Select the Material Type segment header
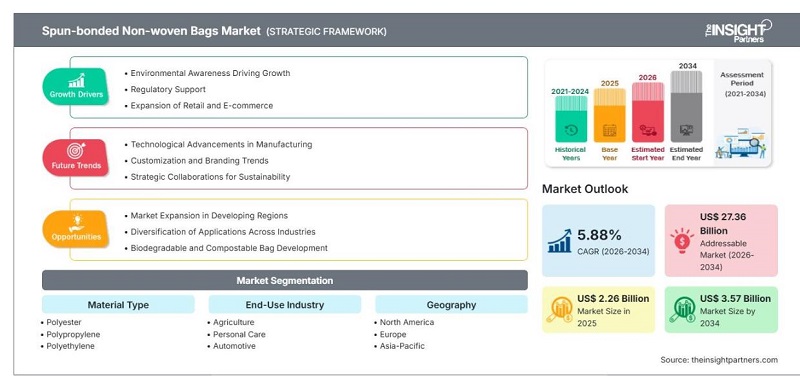The height and width of the screenshot is (385, 800). click(118, 304)
